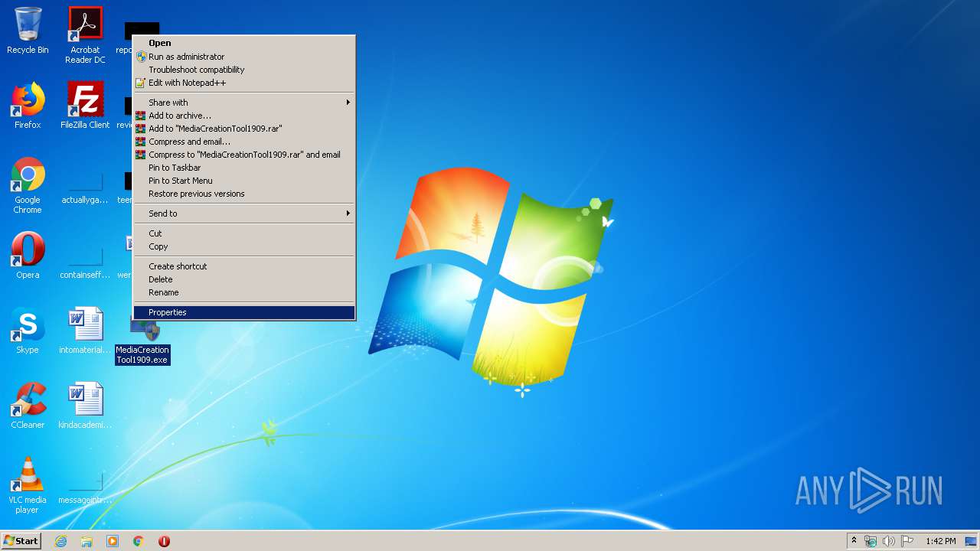Choose Open from the context menu

tap(244, 44)
